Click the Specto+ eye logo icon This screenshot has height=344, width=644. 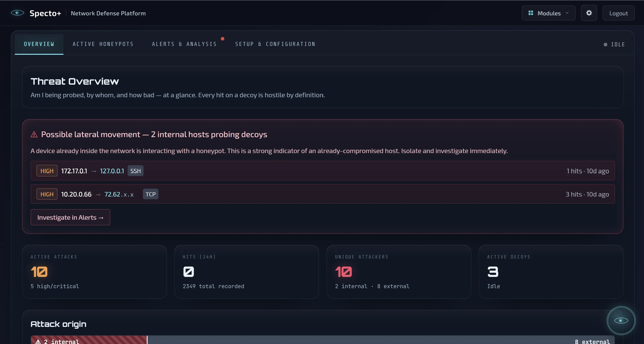point(17,13)
